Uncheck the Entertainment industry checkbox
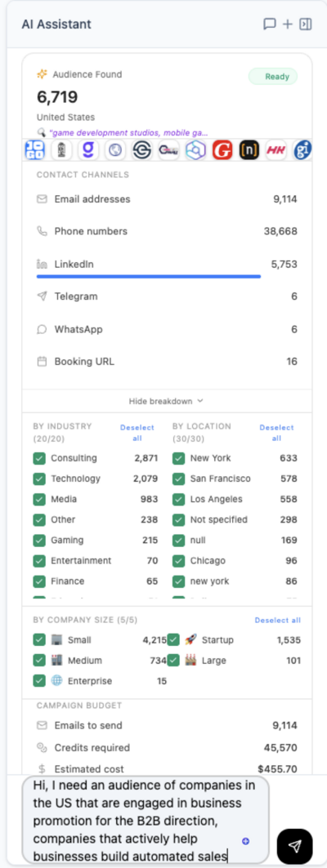Viewport: 327px width, 868px height. coord(38,560)
